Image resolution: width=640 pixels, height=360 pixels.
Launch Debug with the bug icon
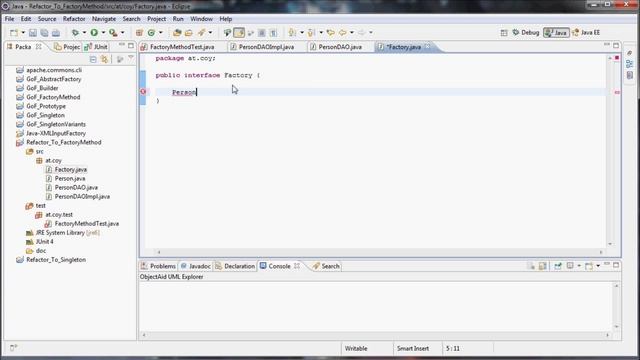click(x=76, y=33)
